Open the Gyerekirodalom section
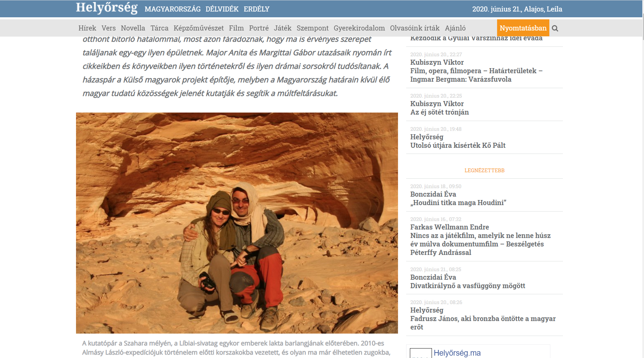The height and width of the screenshot is (358, 644). [x=359, y=28]
